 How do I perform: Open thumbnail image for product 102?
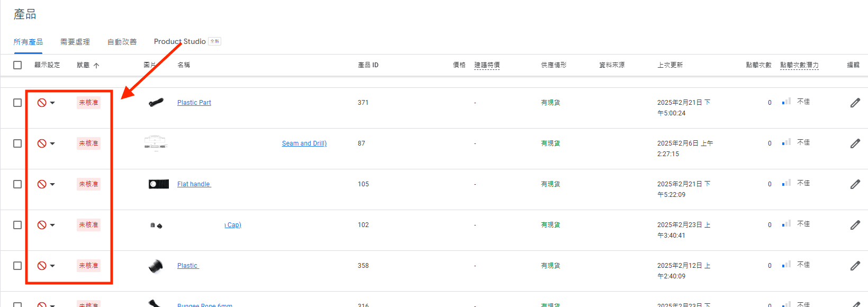click(x=156, y=225)
